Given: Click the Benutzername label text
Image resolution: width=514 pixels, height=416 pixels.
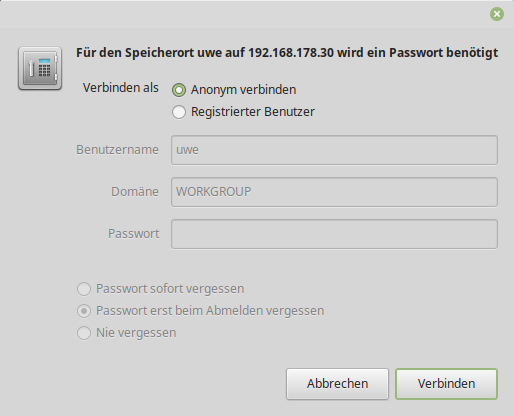Looking at the screenshot, I should pos(117,150).
